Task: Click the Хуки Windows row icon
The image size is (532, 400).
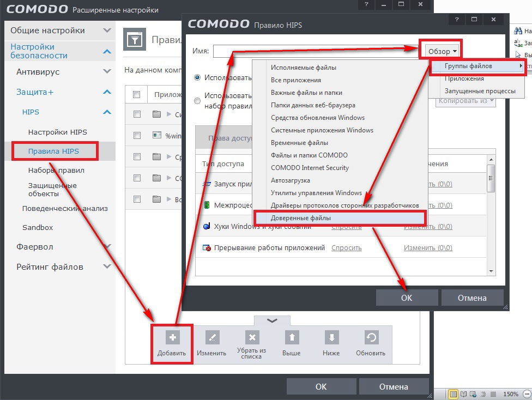Action: [206, 226]
